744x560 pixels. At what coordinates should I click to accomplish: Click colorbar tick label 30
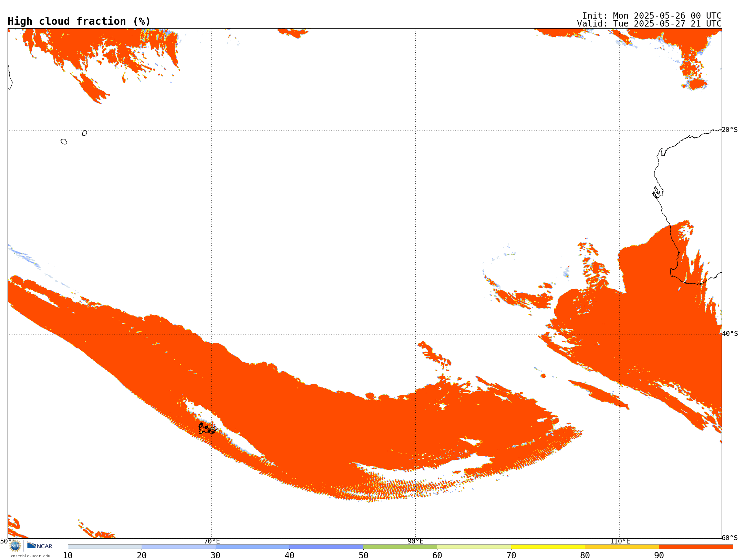[216, 556]
